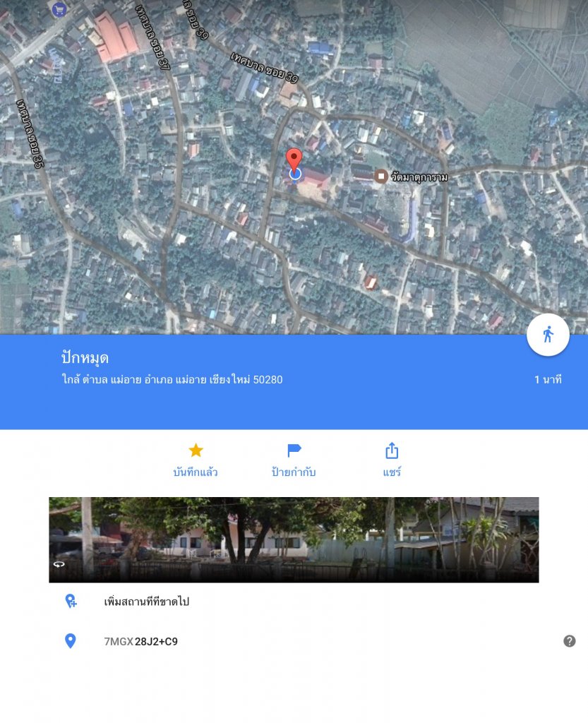The image size is (588, 723).
Task: Click the เทศบาล ซอย 39 road label
Action: [265, 67]
